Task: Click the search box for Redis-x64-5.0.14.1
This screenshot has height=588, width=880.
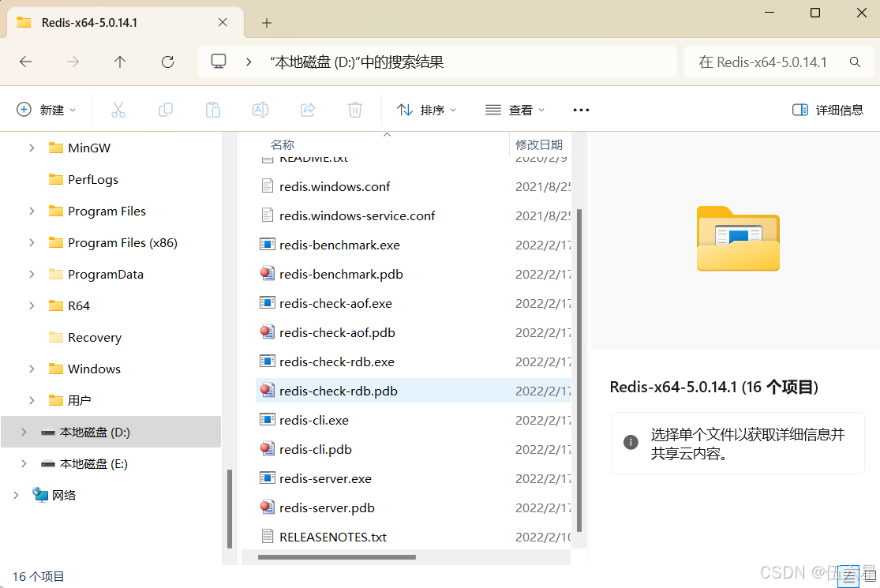Action: pos(780,62)
